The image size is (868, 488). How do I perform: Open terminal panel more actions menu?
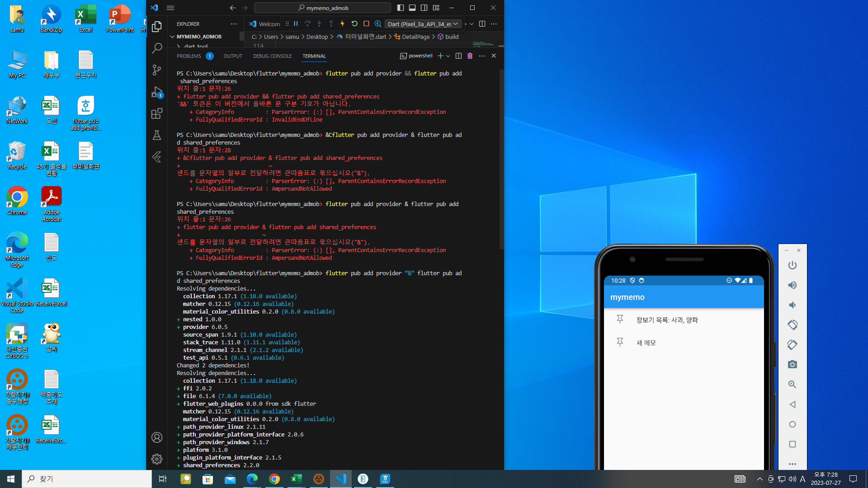click(x=482, y=56)
